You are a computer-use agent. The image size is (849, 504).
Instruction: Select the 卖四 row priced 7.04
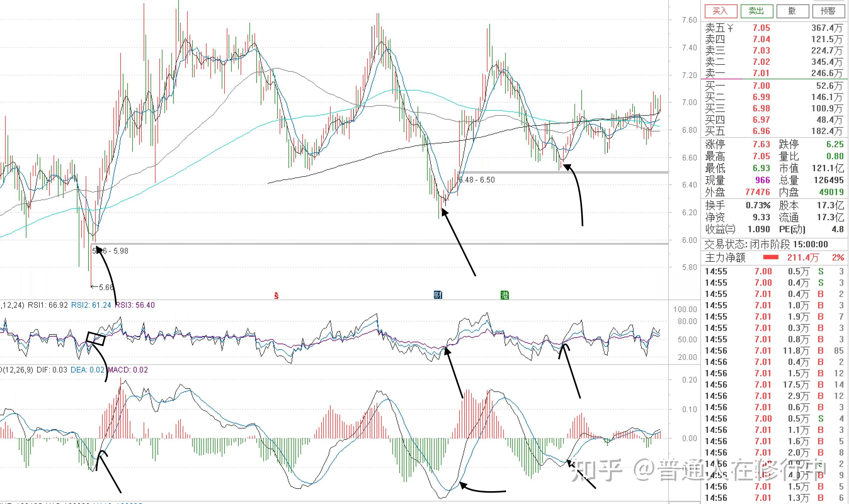pos(774,39)
